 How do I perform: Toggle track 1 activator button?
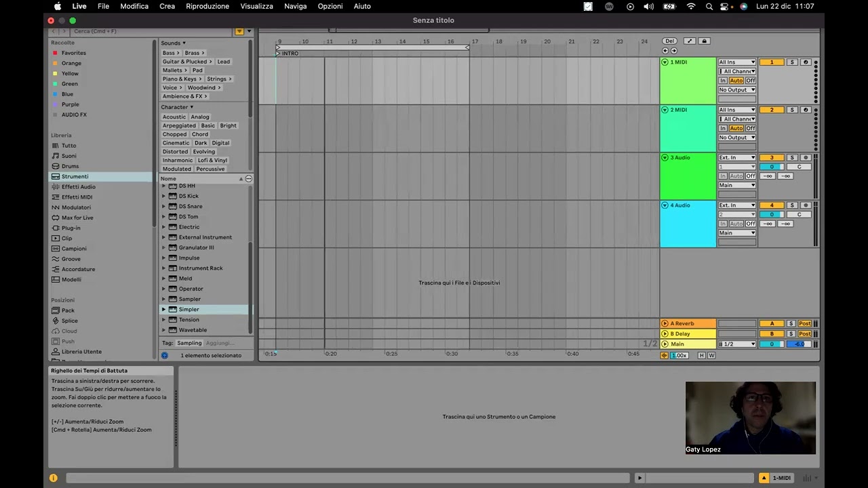click(771, 62)
